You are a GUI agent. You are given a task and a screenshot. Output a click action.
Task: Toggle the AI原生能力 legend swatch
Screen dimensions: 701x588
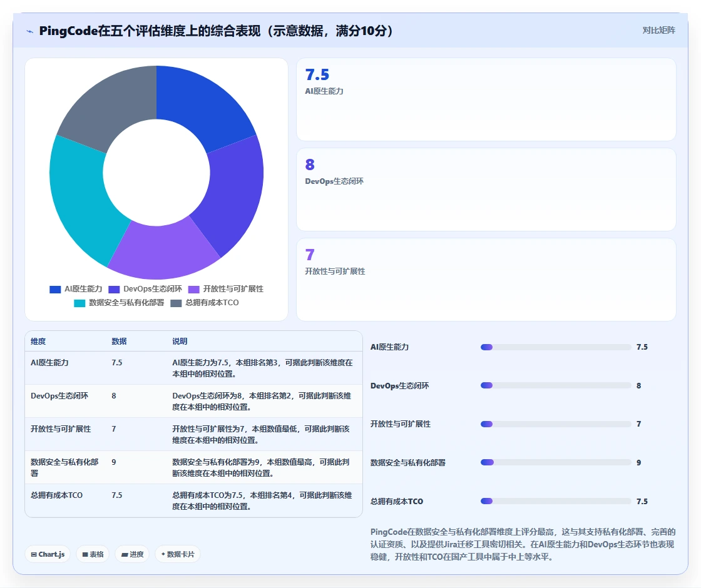(x=55, y=290)
